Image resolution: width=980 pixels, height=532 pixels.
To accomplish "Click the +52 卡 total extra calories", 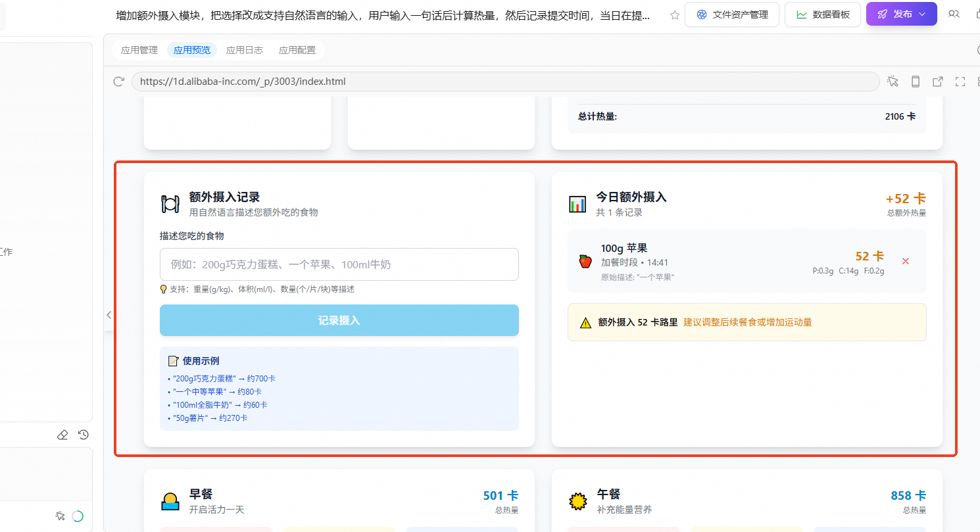I will [x=906, y=199].
